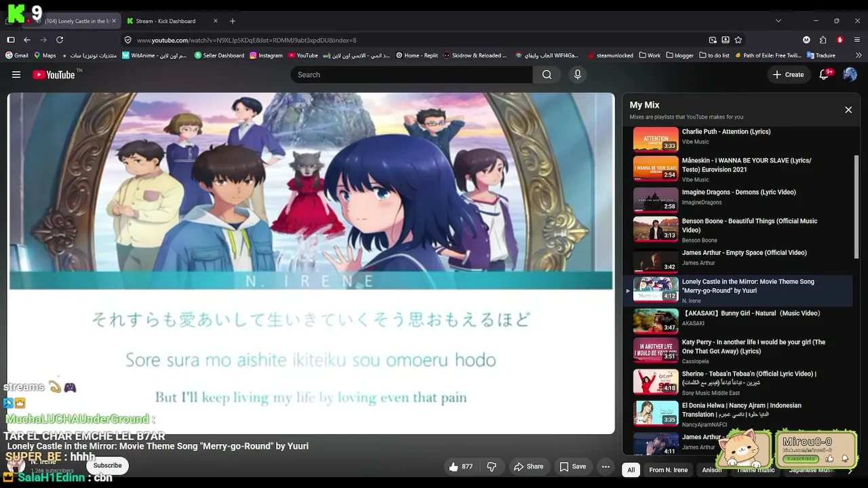868x488 pixels.
Task: Share the video
Action: click(529, 466)
